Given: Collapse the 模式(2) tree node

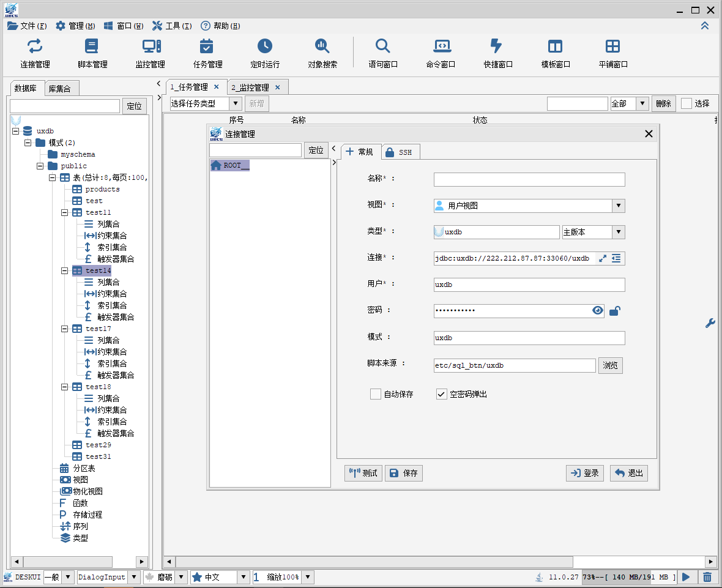Looking at the screenshot, I should [x=28, y=143].
